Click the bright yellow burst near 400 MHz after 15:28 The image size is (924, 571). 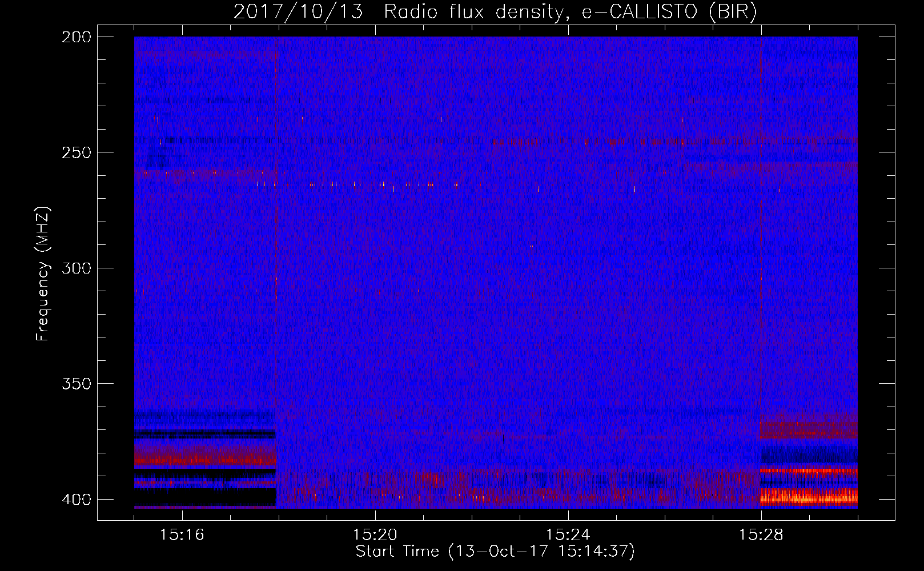coord(809,497)
